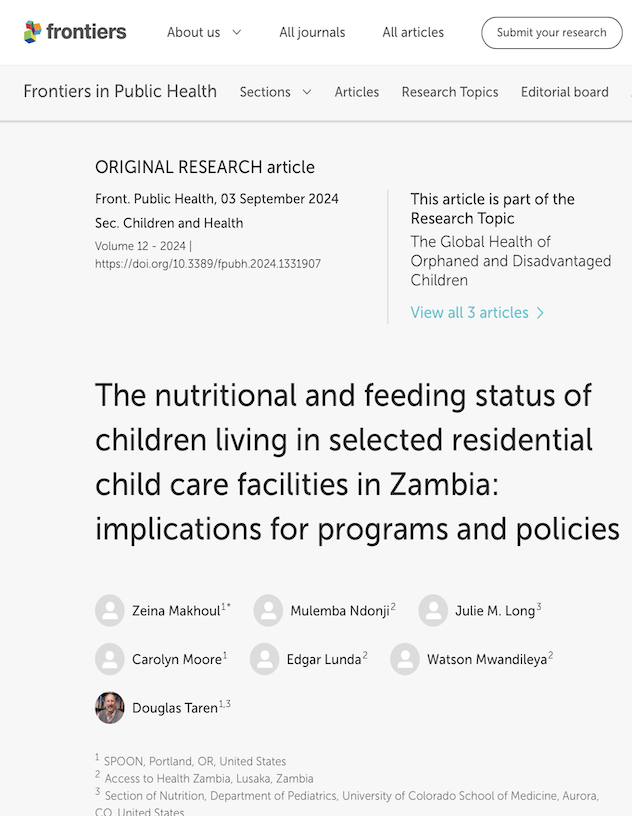Open Carolyn Moore's avatar icon
The width and height of the screenshot is (632, 816).
click(110, 659)
